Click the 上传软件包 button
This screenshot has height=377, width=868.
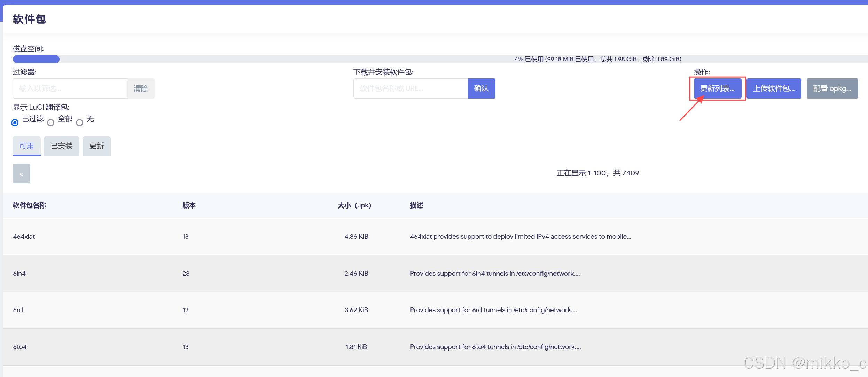coord(774,88)
